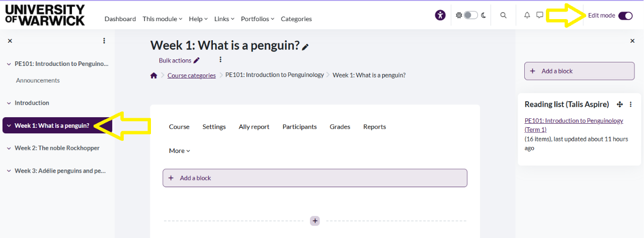Go to Dashboard
This screenshot has height=238, width=644.
(x=120, y=19)
